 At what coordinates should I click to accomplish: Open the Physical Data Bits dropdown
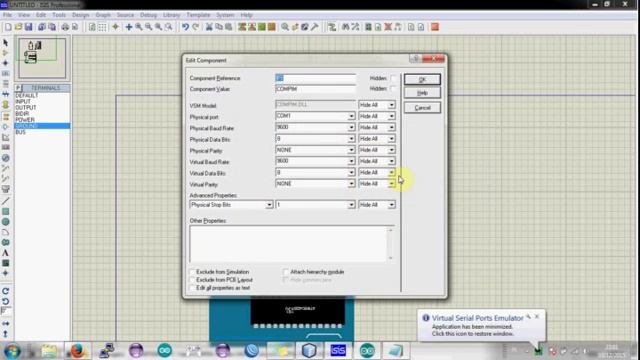point(351,139)
